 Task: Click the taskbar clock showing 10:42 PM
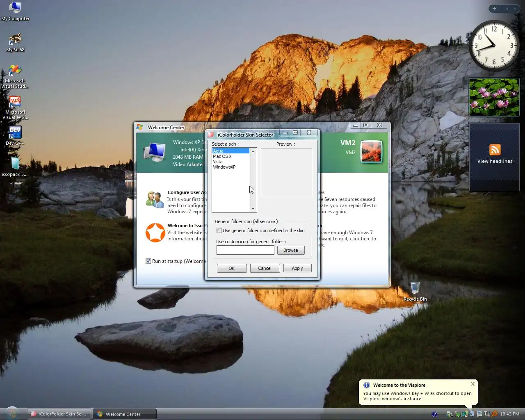(x=510, y=414)
